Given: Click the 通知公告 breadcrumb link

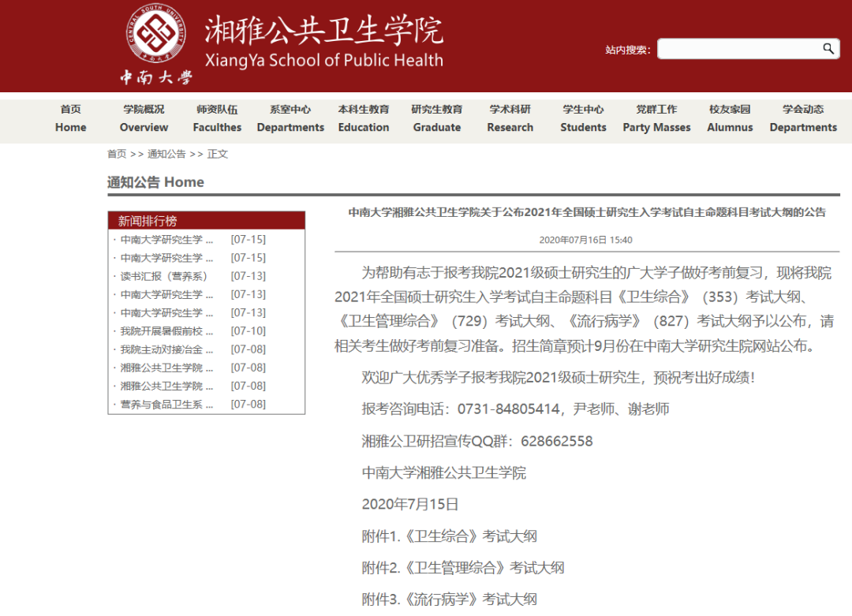Looking at the screenshot, I should 166,154.
